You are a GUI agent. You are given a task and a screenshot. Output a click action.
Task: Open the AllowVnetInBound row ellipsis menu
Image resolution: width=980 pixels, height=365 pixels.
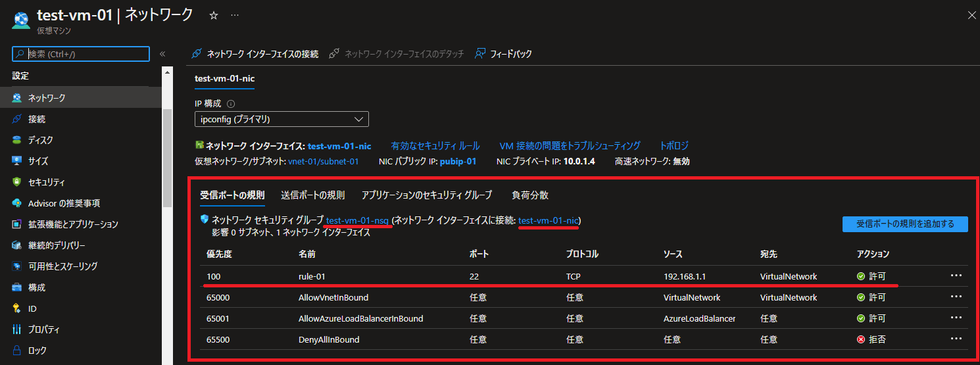point(956,297)
